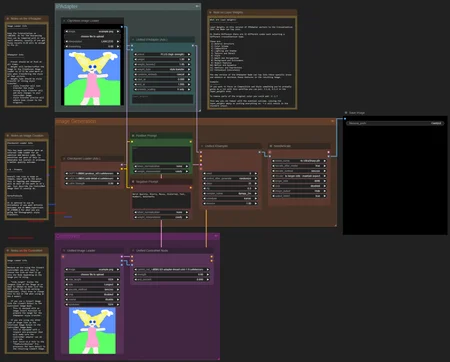This screenshot has width=450, height=362.
Task: Click the Save Image node collapse dot
Action: click(346, 113)
